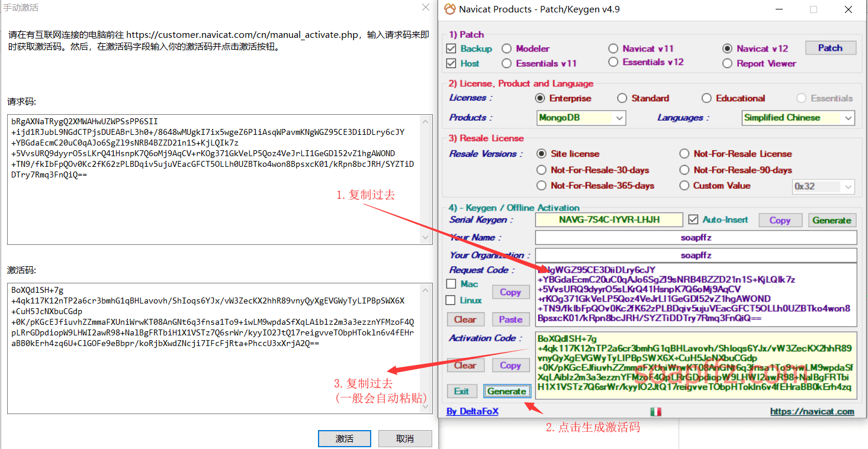The image size is (868, 449).
Task: Select the Report Viewer radio option
Action: coord(727,63)
